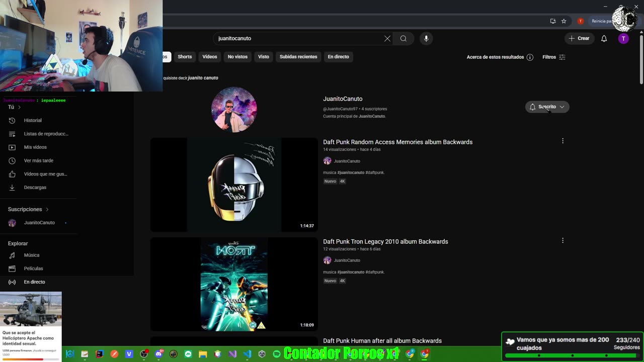
Task: Click #juanitocanuto hashtag under Random Access Memories
Action: tap(351, 172)
